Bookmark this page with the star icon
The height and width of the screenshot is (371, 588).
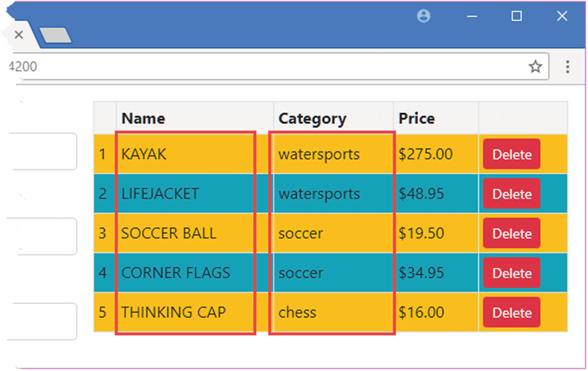point(535,66)
